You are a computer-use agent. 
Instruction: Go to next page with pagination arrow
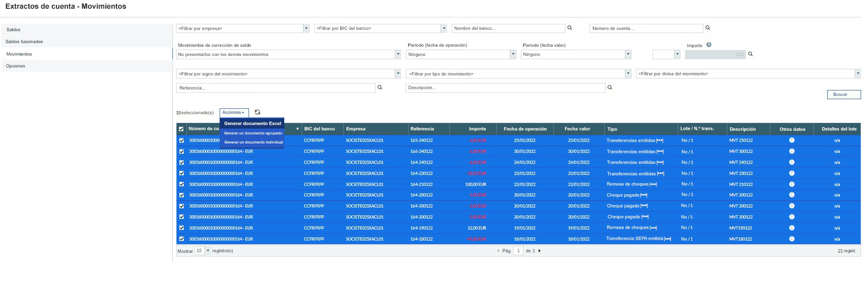click(540, 251)
